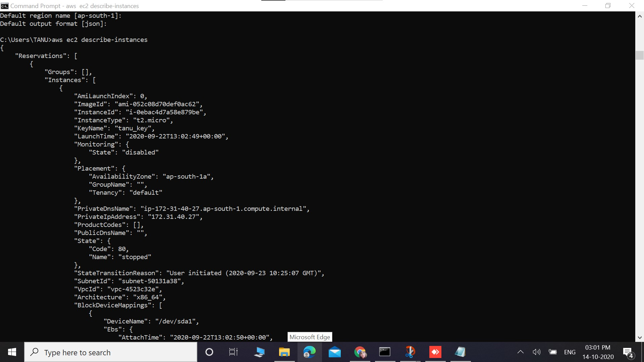The height and width of the screenshot is (362, 644).
Task: Open Command Prompt window system menu icon
Action: pyautogui.click(x=4, y=6)
